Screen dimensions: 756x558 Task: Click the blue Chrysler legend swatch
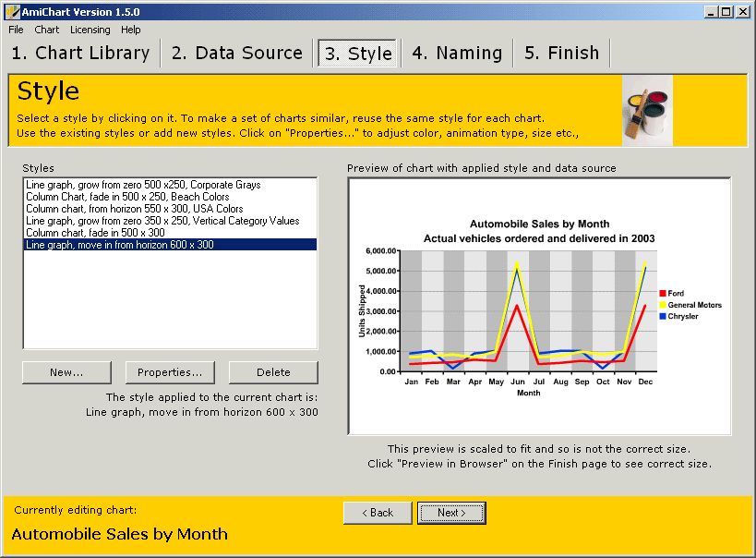coord(662,316)
